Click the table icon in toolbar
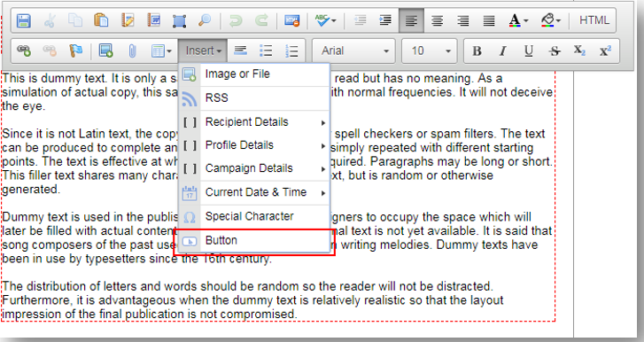The height and width of the screenshot is (342, 644). tap(158, 51)
